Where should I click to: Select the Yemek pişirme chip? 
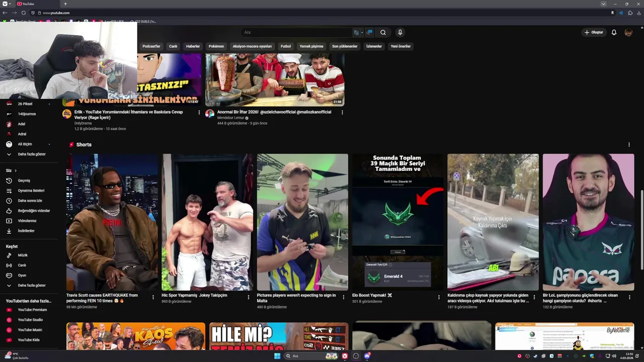(311, 46)
